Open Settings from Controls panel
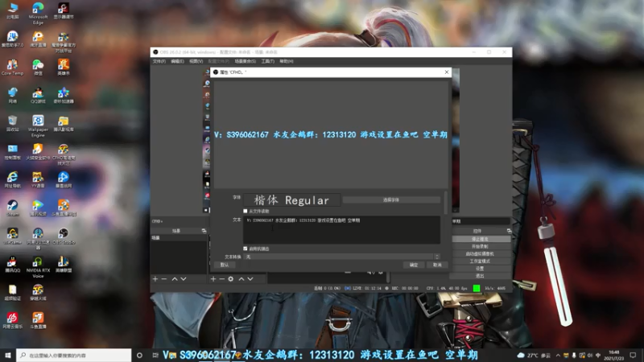This screenshot has width=644, height=362. [x=480, y=269]
